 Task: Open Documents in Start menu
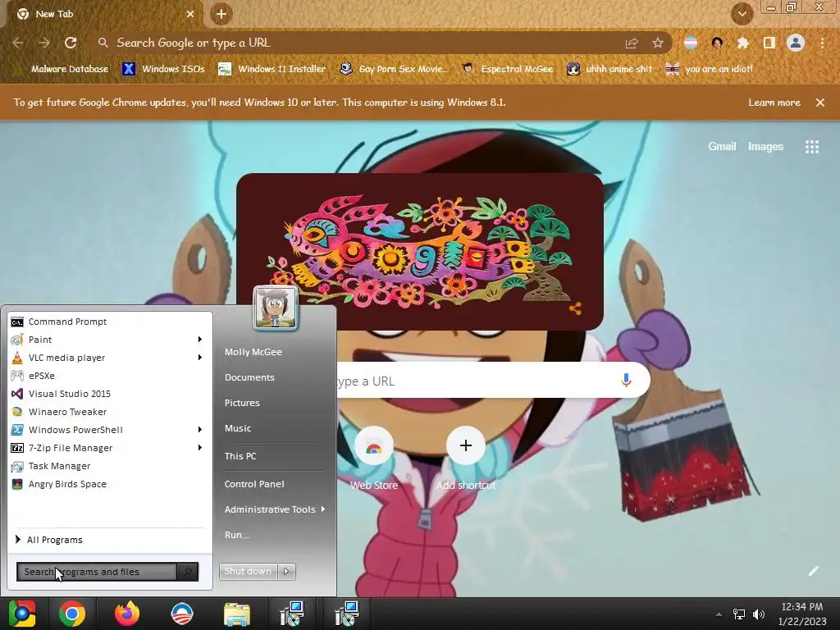tap(249, 377)
